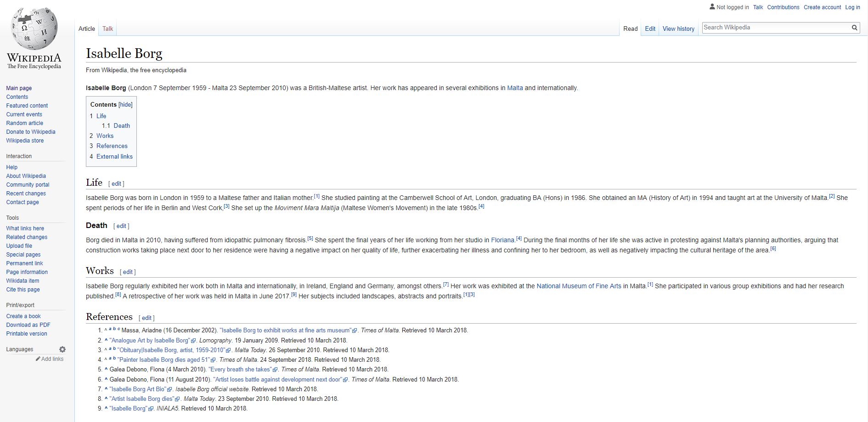The image size is (868, 422).
Task: Click external link icon after Isabelle Borg Art Bio
Action: tap(169, 389)
